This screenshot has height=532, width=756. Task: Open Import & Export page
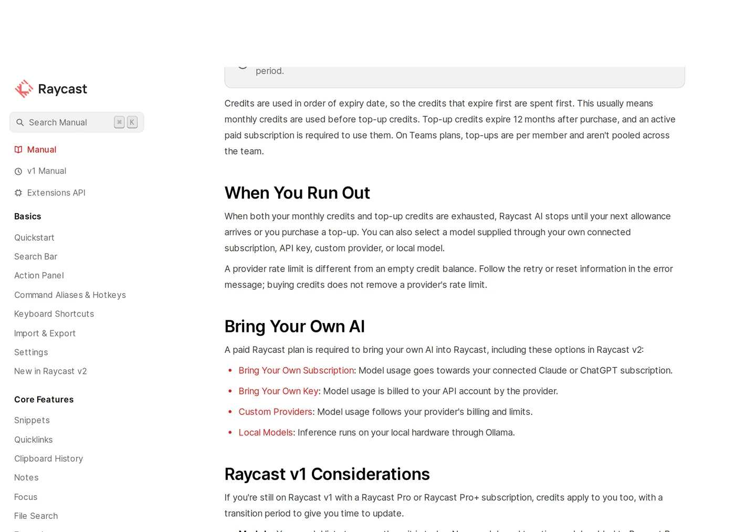click(45, 333)
